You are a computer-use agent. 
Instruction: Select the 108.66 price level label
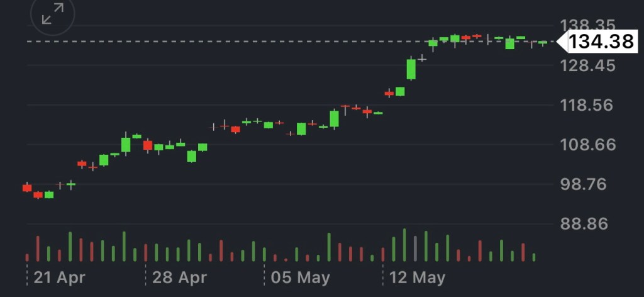(587, 145)
